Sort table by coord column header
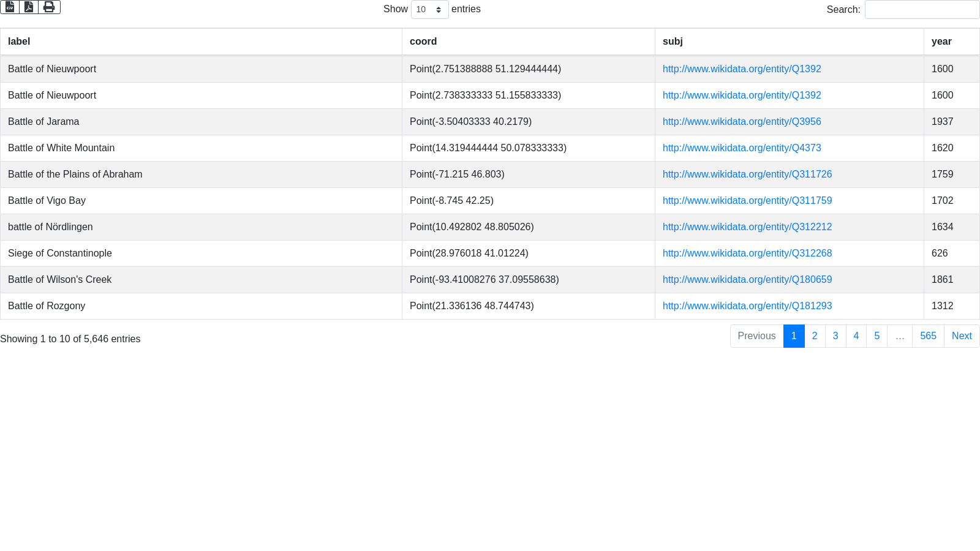 pos(423,42)
